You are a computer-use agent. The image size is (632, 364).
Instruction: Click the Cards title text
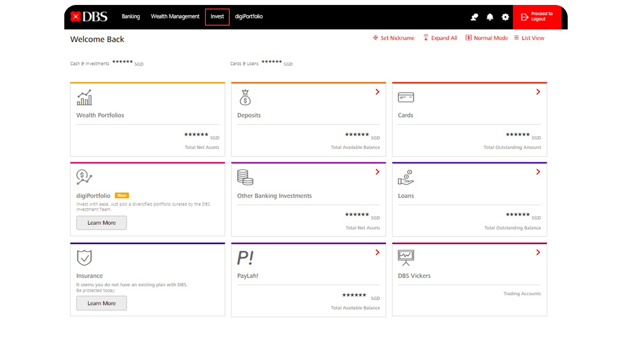(405, 115)
